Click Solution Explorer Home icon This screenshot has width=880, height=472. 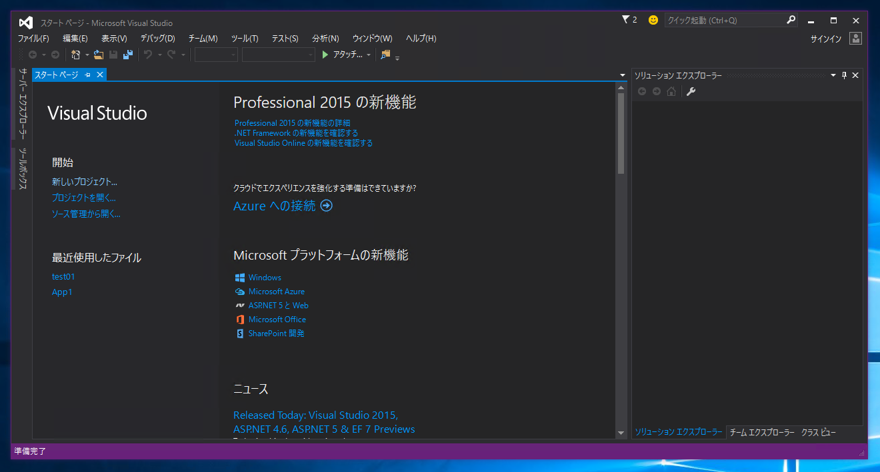tap(671, 91)
